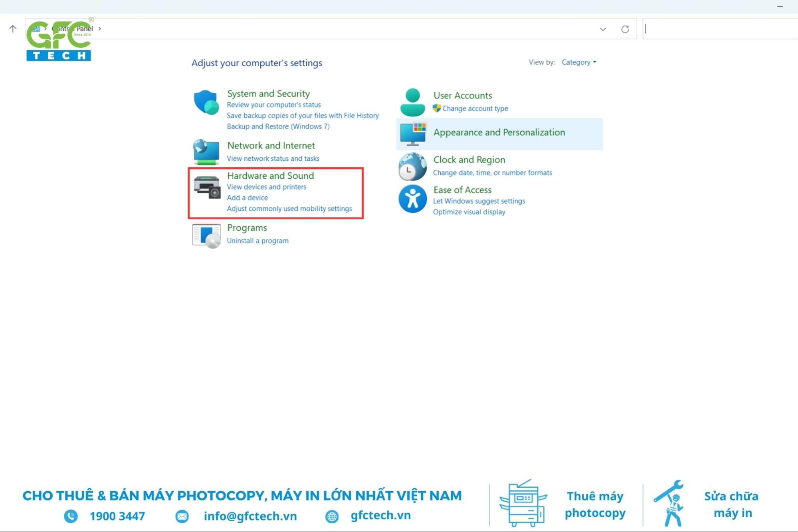Open User Accounts settings
The width and height of the screenshot is (798, 532).
[463, 95]
